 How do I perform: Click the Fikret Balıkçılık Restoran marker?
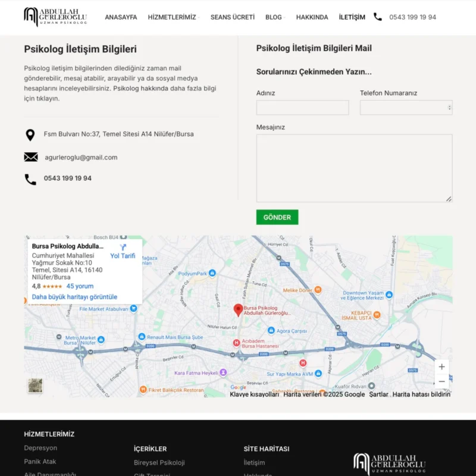pos(143,390)
